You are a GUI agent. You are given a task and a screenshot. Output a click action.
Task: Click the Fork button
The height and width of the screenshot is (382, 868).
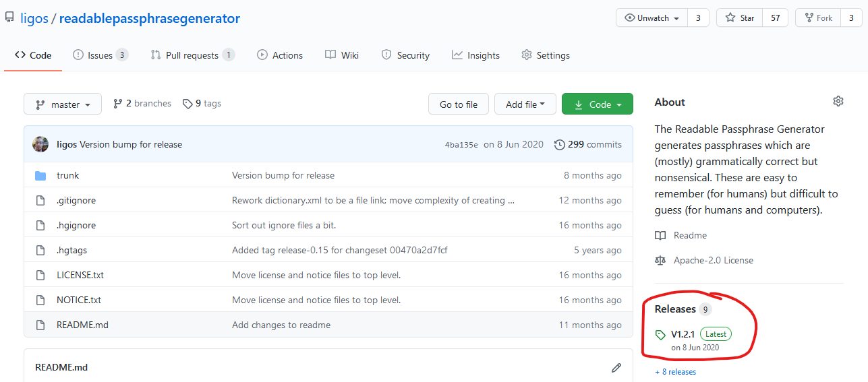tap(817, 18)
